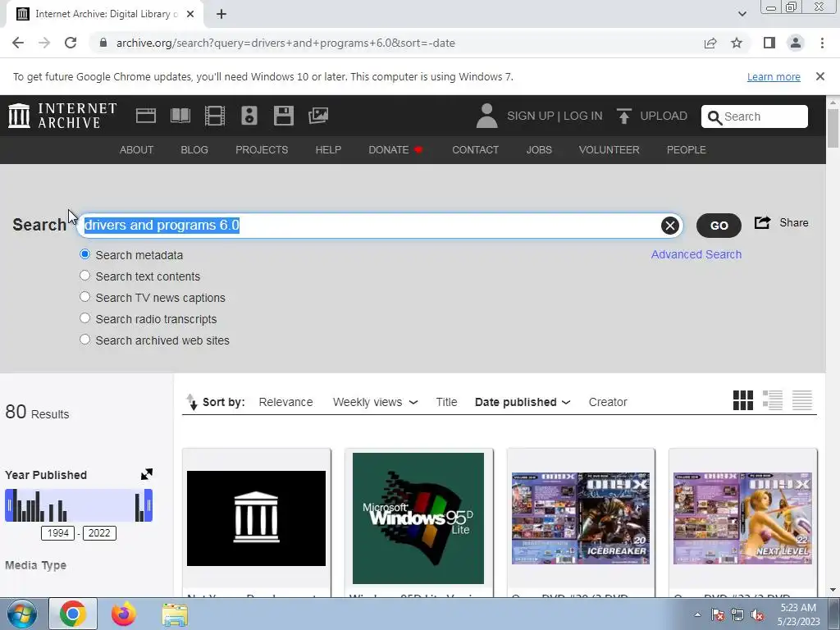
Task: Click LOG IN link
Action: [x=583, y=116]
